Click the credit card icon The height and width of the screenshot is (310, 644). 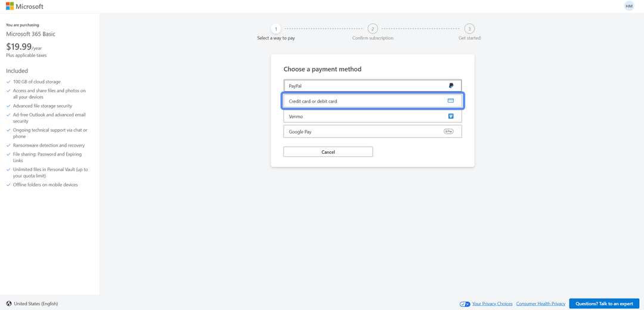pos(451,101)
